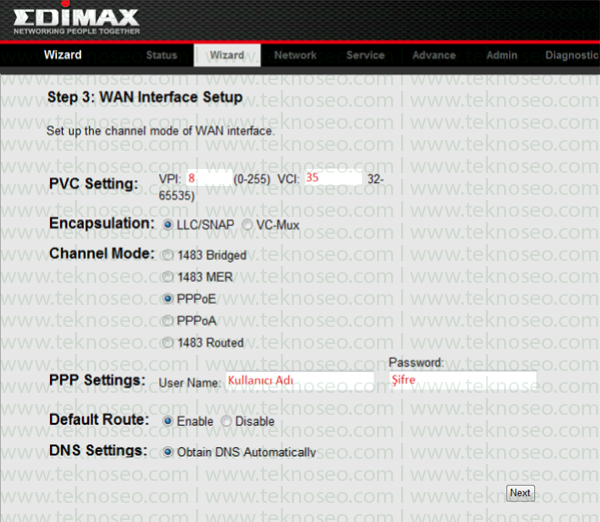The width and height of the screenshot is (600, 522).
Task: Click the text 'Set up the channel mode of WAN interface.'
Action: coord(160,131)
